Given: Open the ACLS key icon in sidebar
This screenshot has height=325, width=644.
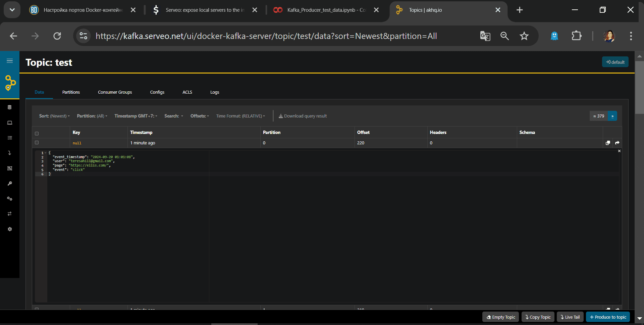Looking at the screenshot, I should point(10,183).
